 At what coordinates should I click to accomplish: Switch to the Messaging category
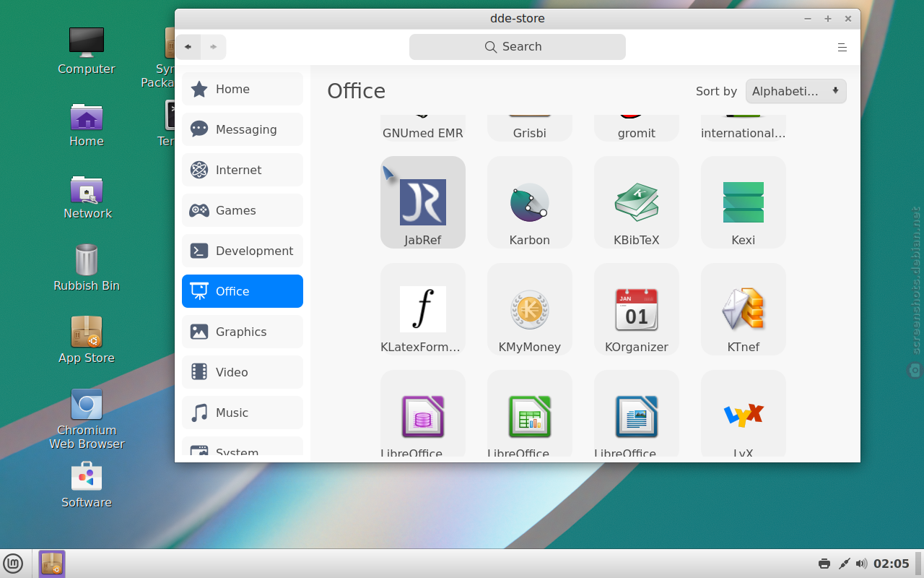pyautogui.click(x=243, y=129)
